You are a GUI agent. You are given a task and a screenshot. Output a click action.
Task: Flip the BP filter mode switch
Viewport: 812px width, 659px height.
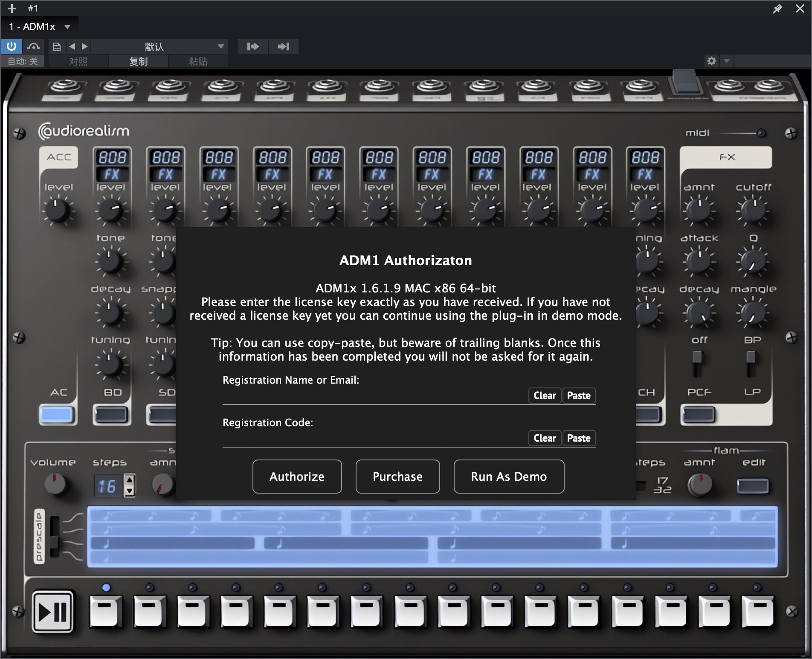tap(751, 364)
